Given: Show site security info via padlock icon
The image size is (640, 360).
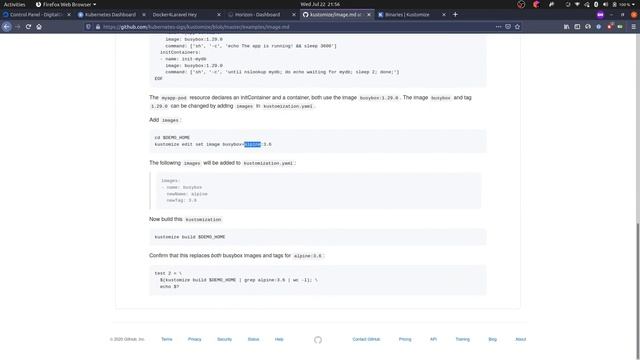Looking at the screenshot, I should 98,27.
